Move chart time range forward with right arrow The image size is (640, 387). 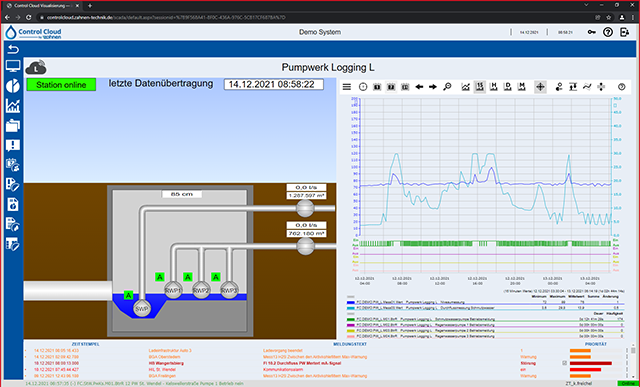(x=433, y=87)
